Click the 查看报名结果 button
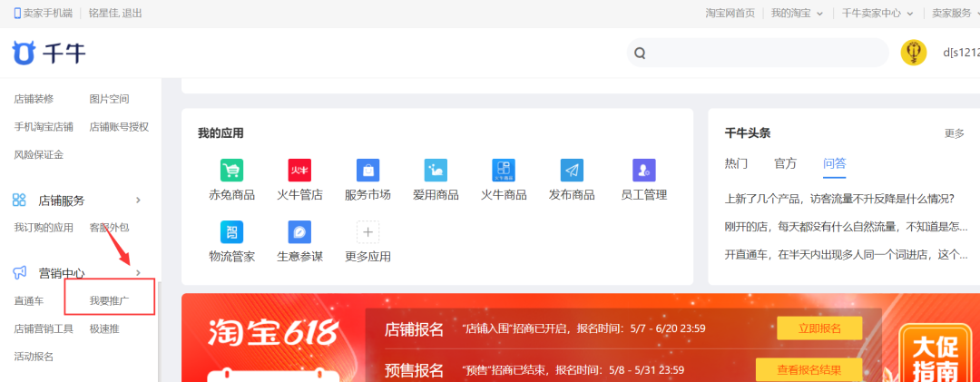This screenshot has height=382, width=980. pyautogui.click(x=808, y=369)
